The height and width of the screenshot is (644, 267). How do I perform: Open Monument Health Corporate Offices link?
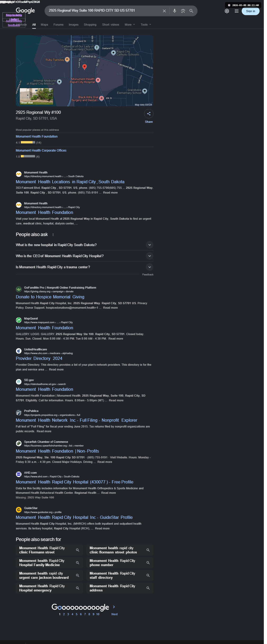tap(41, 151)
